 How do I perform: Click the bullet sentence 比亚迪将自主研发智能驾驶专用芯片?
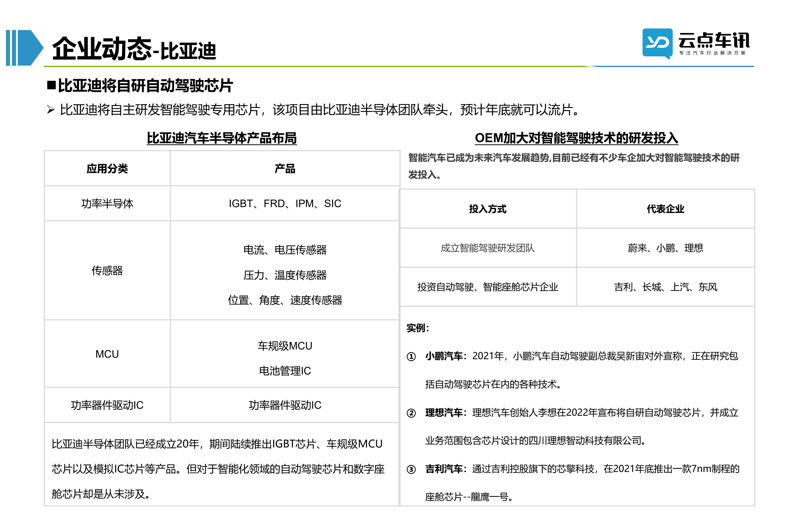(x=320, y=110)
